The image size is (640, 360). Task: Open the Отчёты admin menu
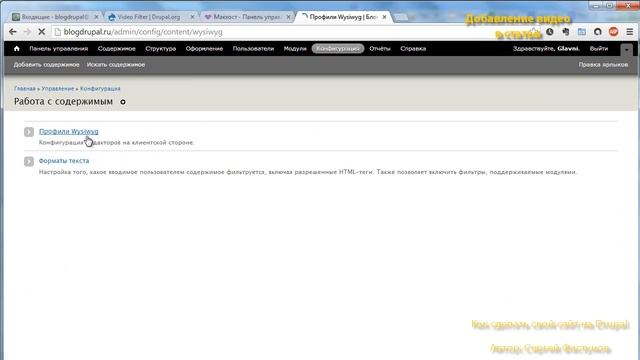click(x=380, y=49)
